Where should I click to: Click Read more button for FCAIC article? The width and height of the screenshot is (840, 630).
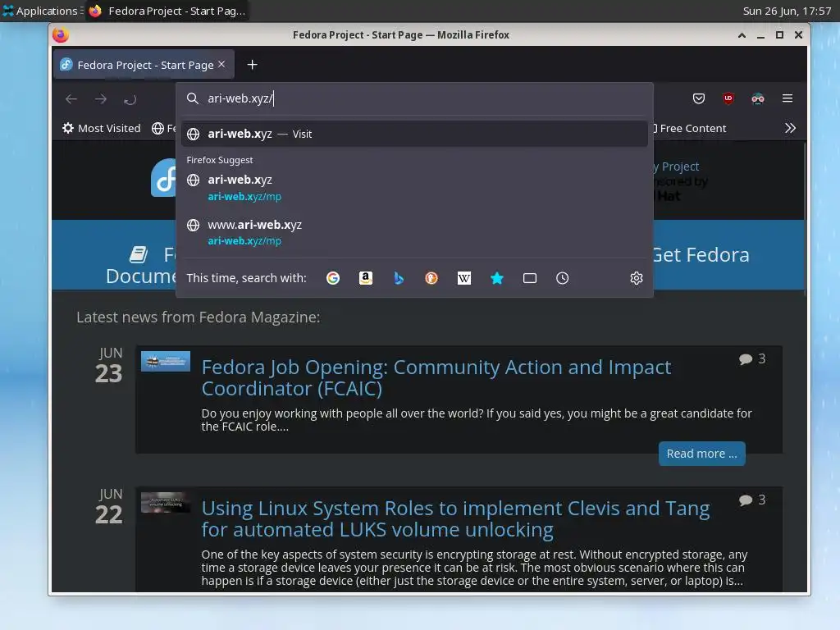pos(702,454)
